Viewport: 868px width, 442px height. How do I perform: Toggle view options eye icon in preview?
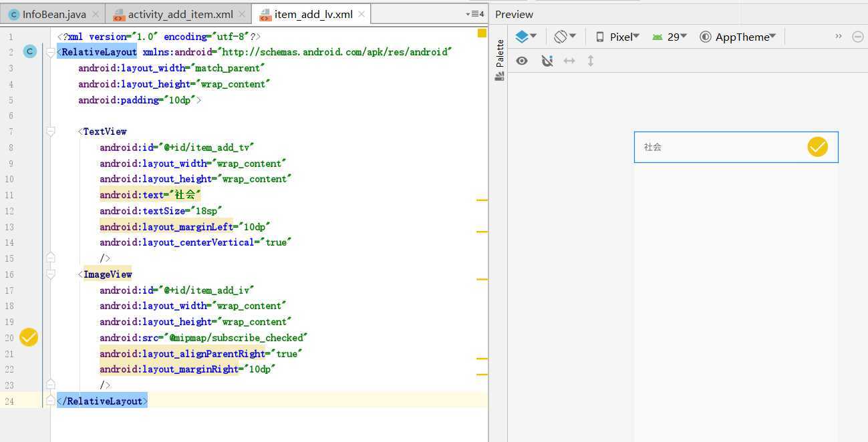tap(522, 61)
